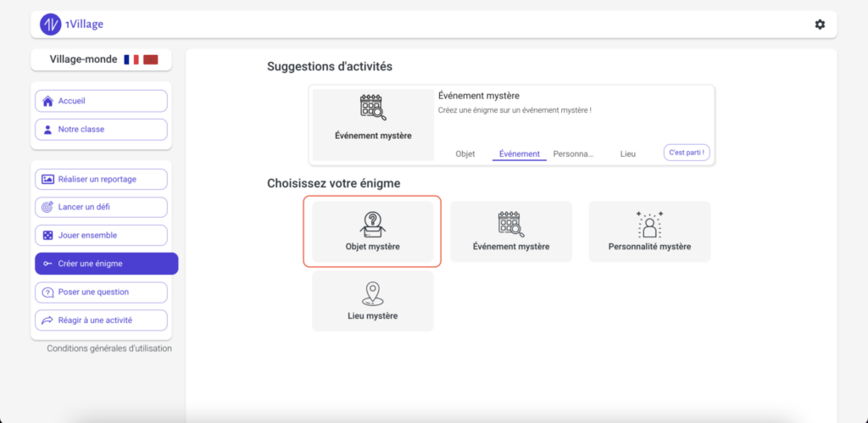The width and height of the screenshot is (868, 423).
Task: Click Réagir à une activité
Action: 102,320
